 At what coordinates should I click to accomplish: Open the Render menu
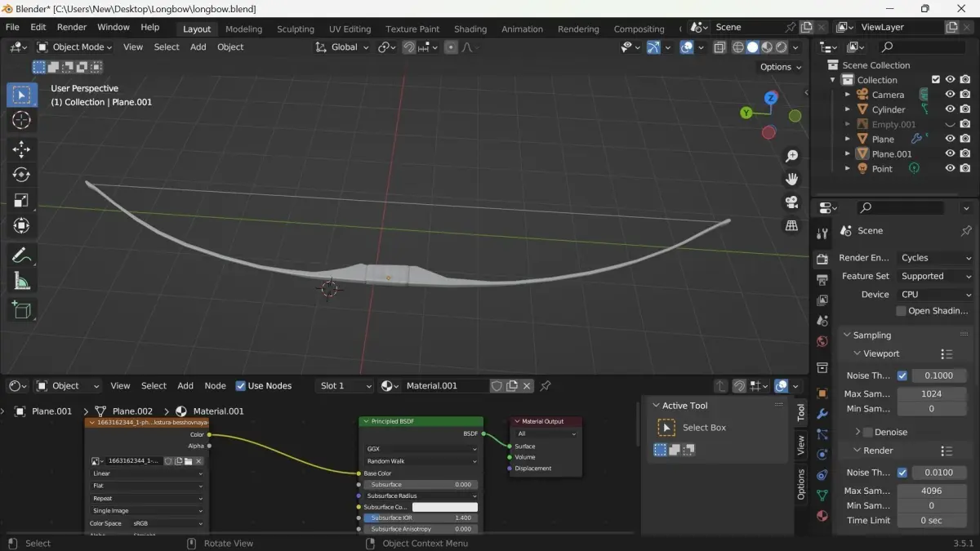tap(72, 27)
